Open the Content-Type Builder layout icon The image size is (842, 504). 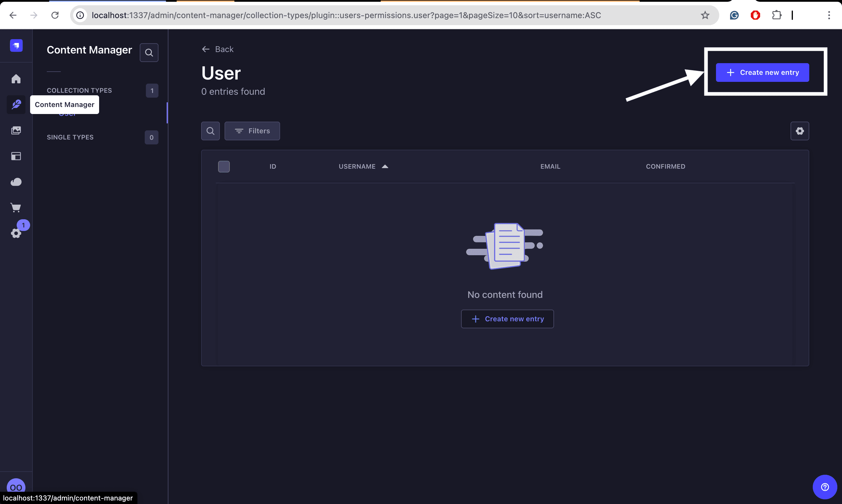(16, 156)
